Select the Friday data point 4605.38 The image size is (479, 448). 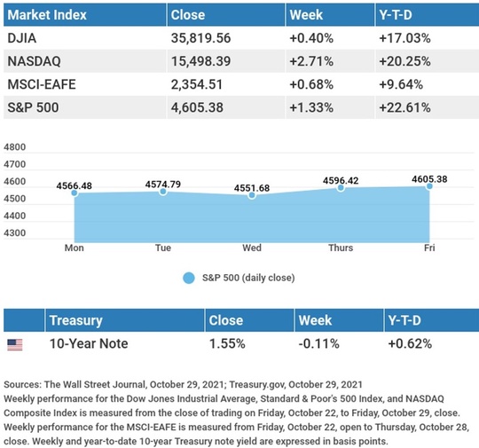429,186
